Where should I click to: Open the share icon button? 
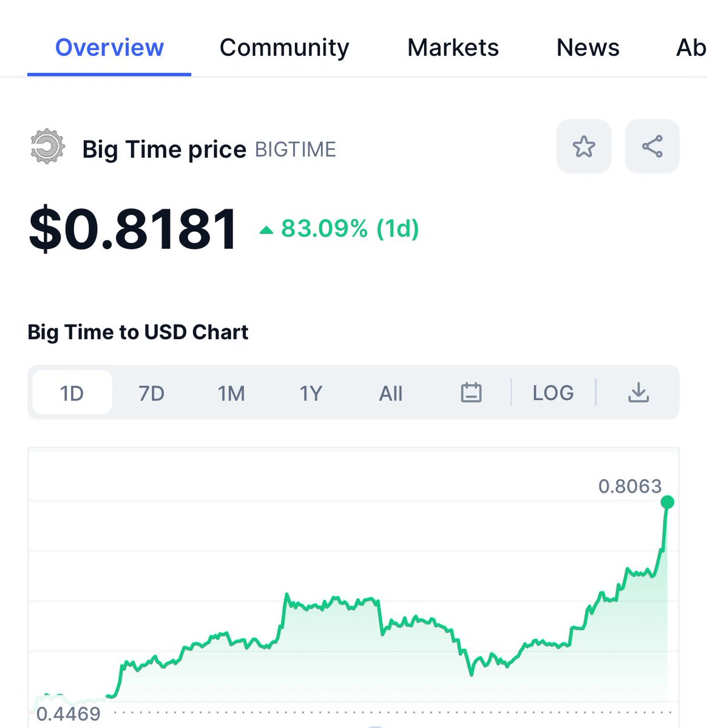[652, 146]
